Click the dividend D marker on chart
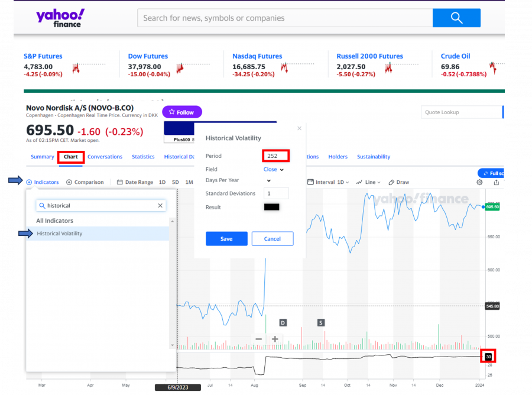Image resolution: width=532 pixels, height=395 pixels. (x=283, y=322)
